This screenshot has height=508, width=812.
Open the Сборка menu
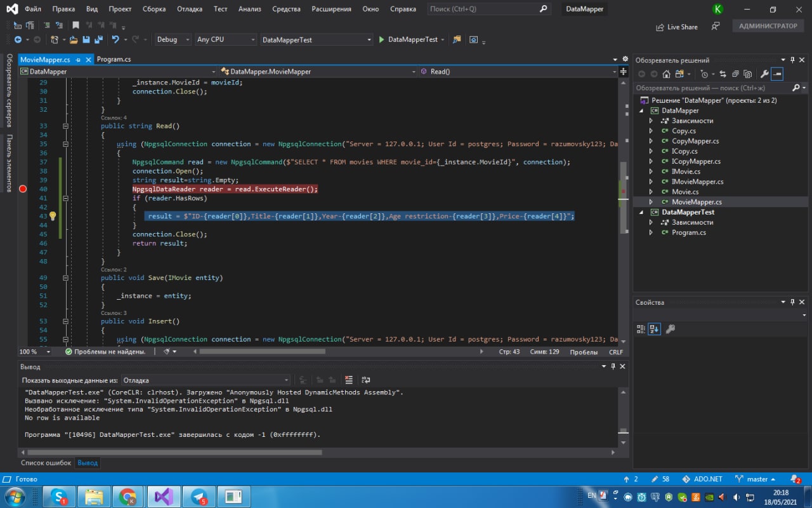coord(154,9)
